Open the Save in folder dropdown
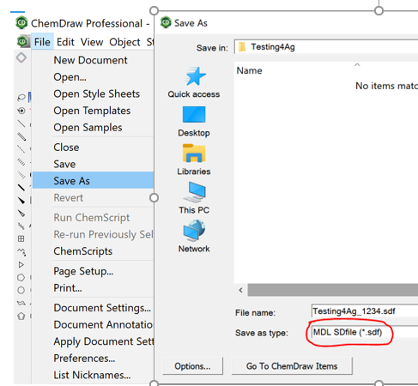 (326, 47)
